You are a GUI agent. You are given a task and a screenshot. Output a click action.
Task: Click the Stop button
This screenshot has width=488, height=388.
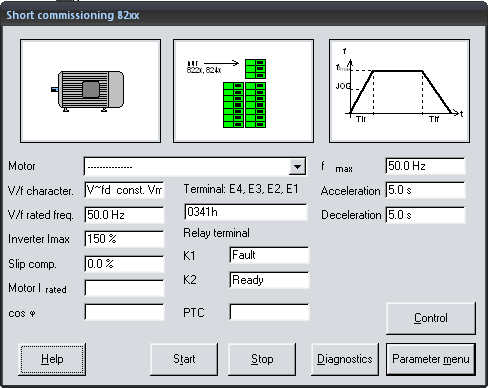[262, 359]
